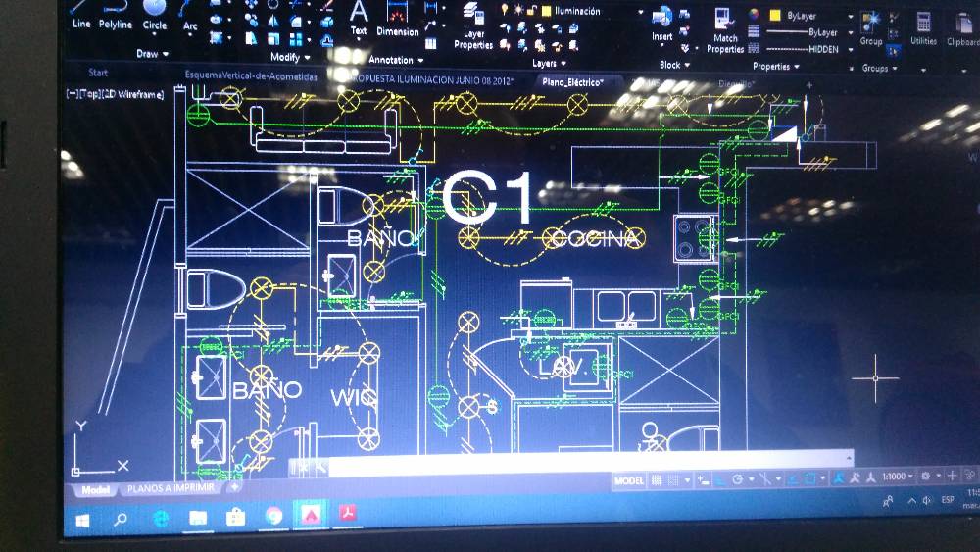Activate Match Properties tool
Image resolution: width=980 pixels, height=552 pixels.
pyautogui.click(x=725, y=31)
